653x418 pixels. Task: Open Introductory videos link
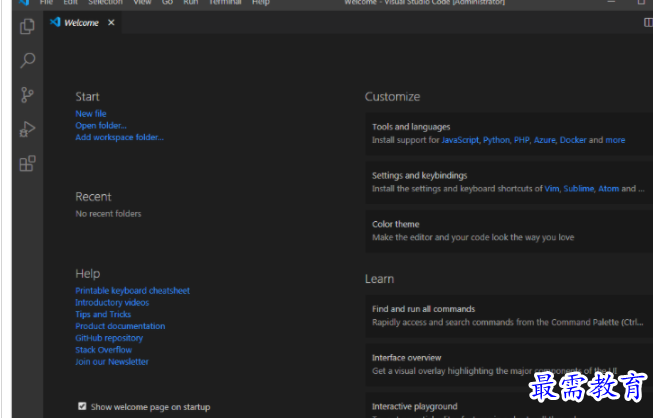[x=112, y=302]
